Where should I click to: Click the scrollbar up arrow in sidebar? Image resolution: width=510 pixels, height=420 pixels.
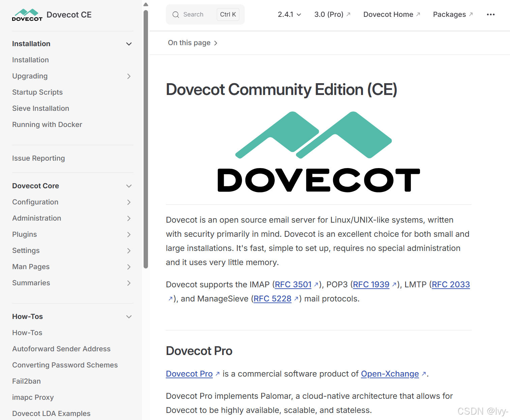point(146,4)
